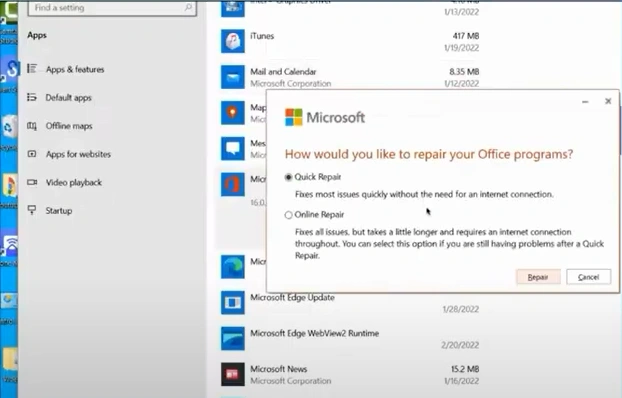Screen dimensions: 622x398
Task: Click the 417 MB size of iTunes
Action: [x=466, y=36]
